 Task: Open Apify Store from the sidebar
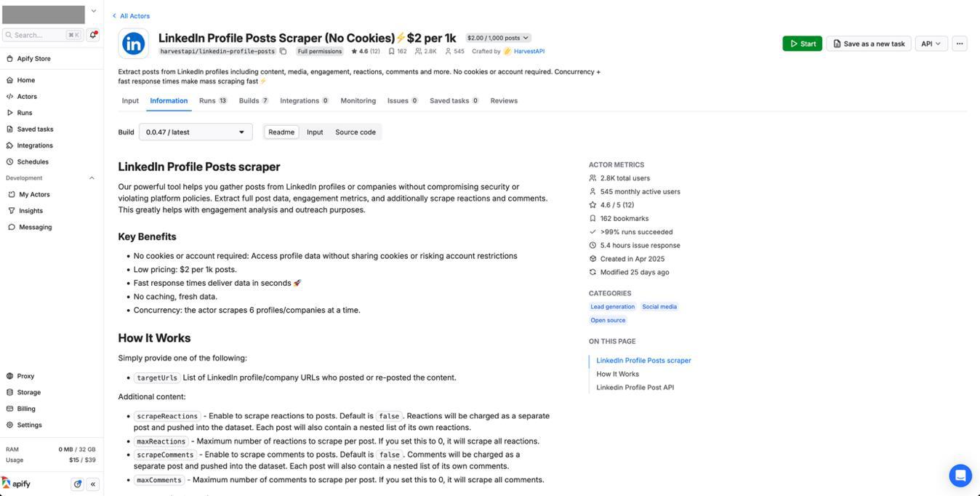coord(33,58)
